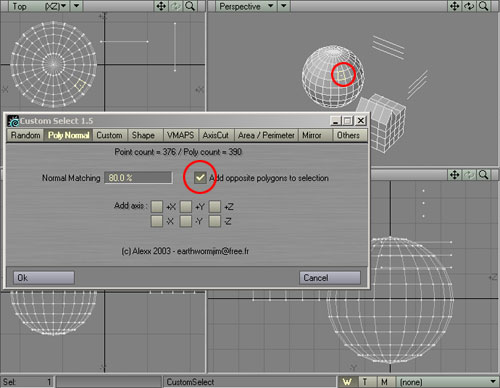
Task: Toggle the M morph map button
Action: pos(385,382)
